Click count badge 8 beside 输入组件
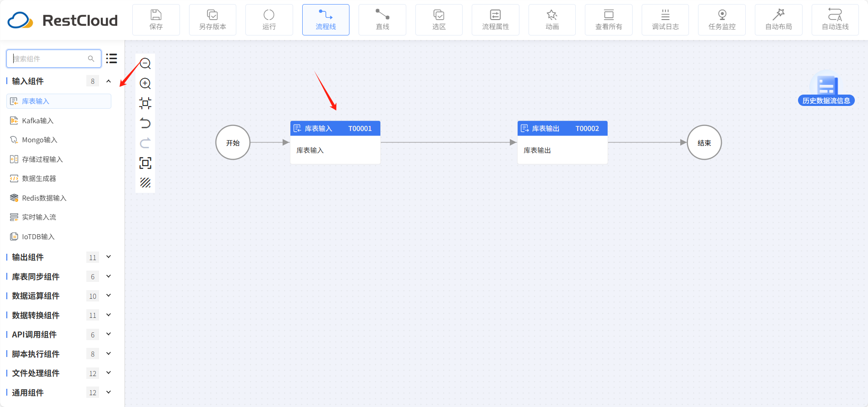Viewport: 868px width, 407px height. tap(93, 81)
